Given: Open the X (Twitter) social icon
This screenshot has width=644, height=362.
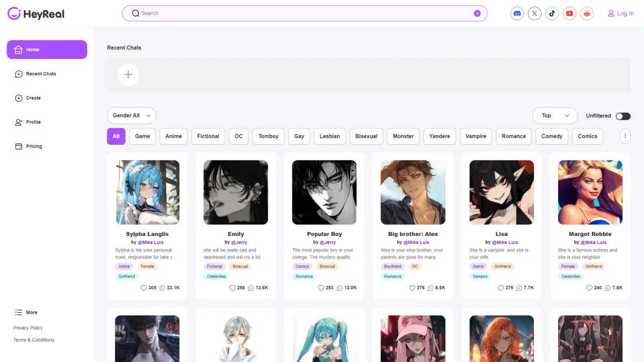Looking at the screenshot, I should tap(535, 13).
